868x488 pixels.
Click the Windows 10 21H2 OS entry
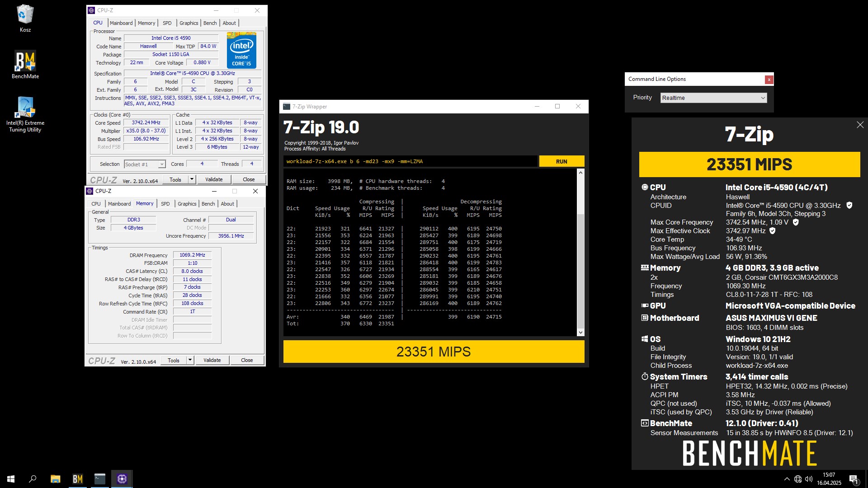coord(758,339)
